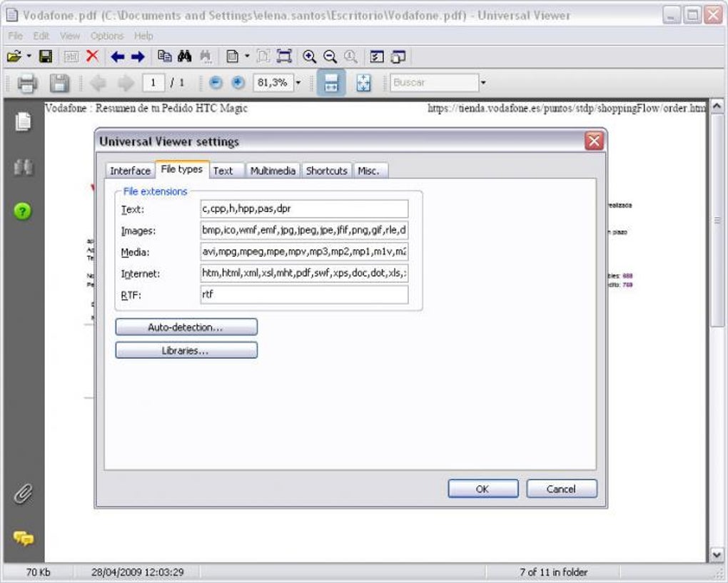This screenshot has width=728, height=583.
Task: Open the search binoculars panel in sidebar
Action: [24, 167]
